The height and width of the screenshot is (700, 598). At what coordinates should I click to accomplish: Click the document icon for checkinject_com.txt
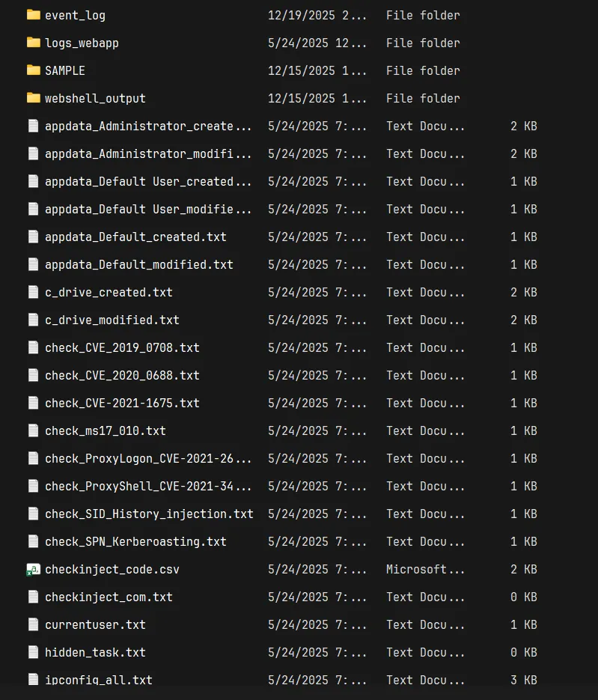click(33, 597)
